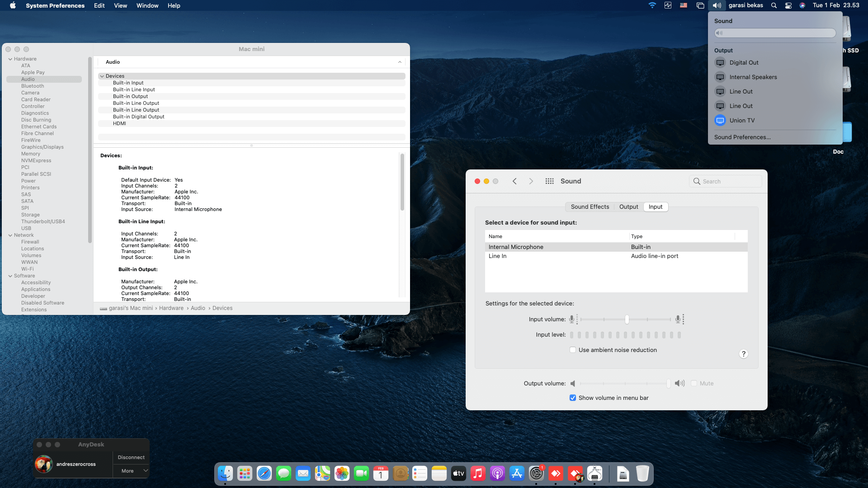The width and height of the screenshot is (868, 488).
Task: Click Disconnect in the AnyDesk window
Action: click(131, 457)
